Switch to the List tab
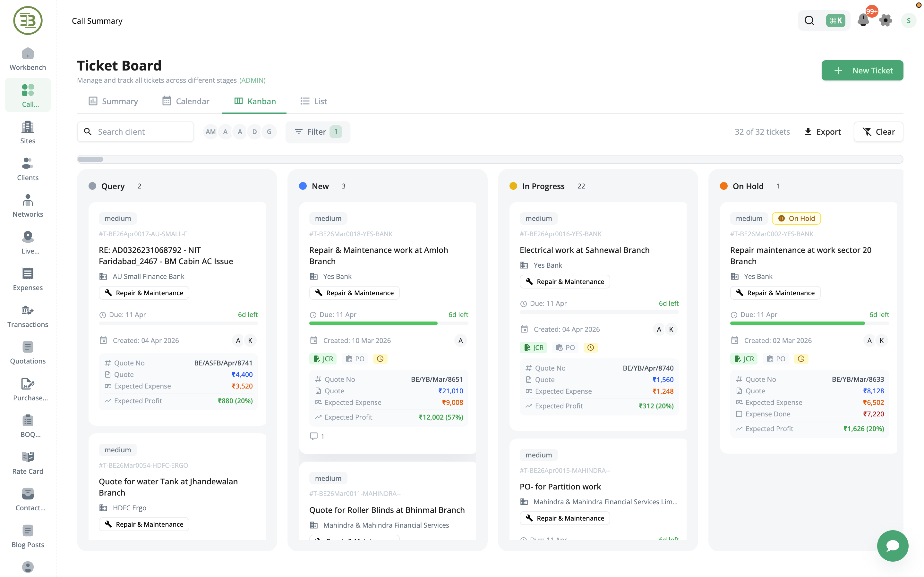The image size is (924, 577). (313, 101)
